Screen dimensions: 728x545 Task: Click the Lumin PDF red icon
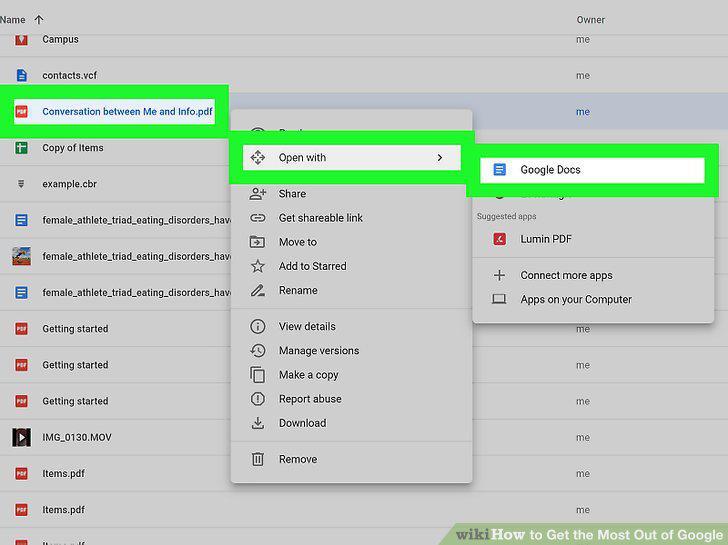pos(500,239)
